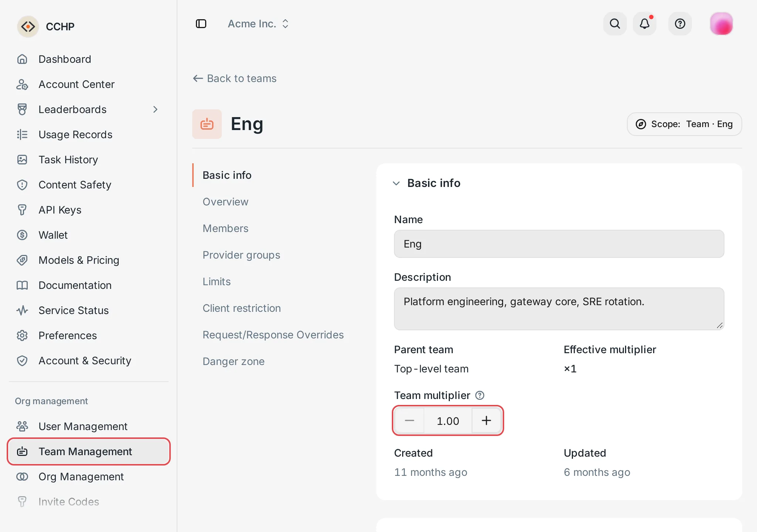Click the Name input field
Viewport: 757px width, 532px height.
coord(559,244)
